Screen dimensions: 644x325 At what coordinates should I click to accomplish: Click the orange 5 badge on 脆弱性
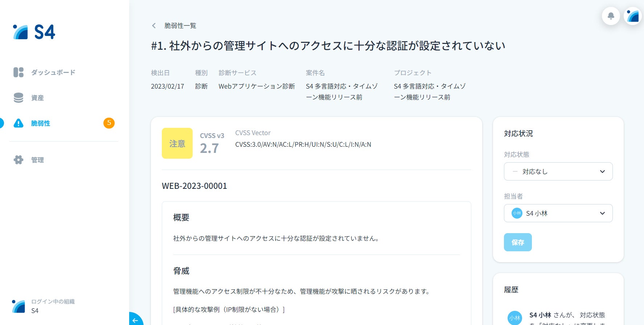coord(109,123)
